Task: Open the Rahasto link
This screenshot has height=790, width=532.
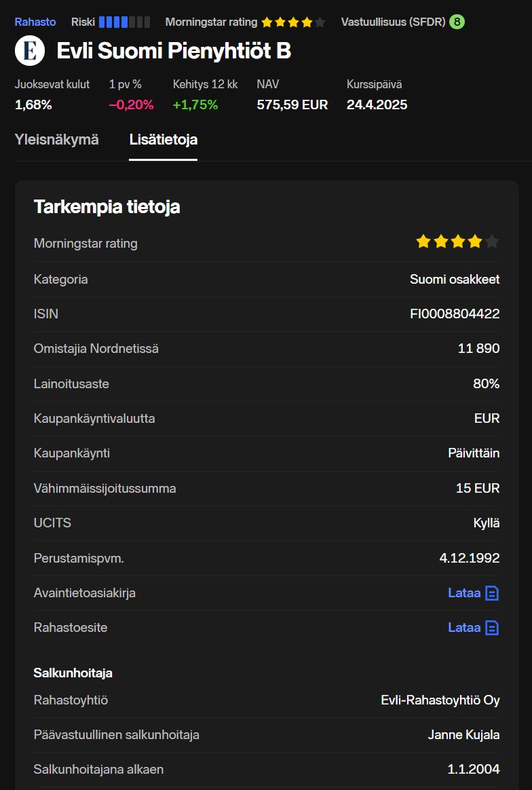Action: tap(35, 22)
